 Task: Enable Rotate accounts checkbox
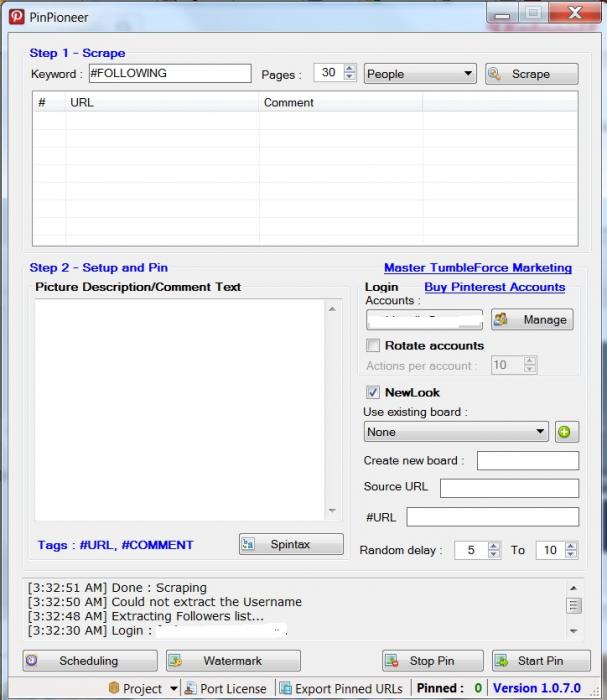[373, 345]
